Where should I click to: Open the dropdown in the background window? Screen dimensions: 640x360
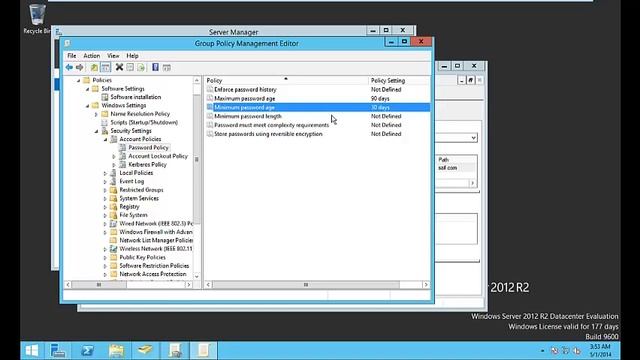point(473,138)
